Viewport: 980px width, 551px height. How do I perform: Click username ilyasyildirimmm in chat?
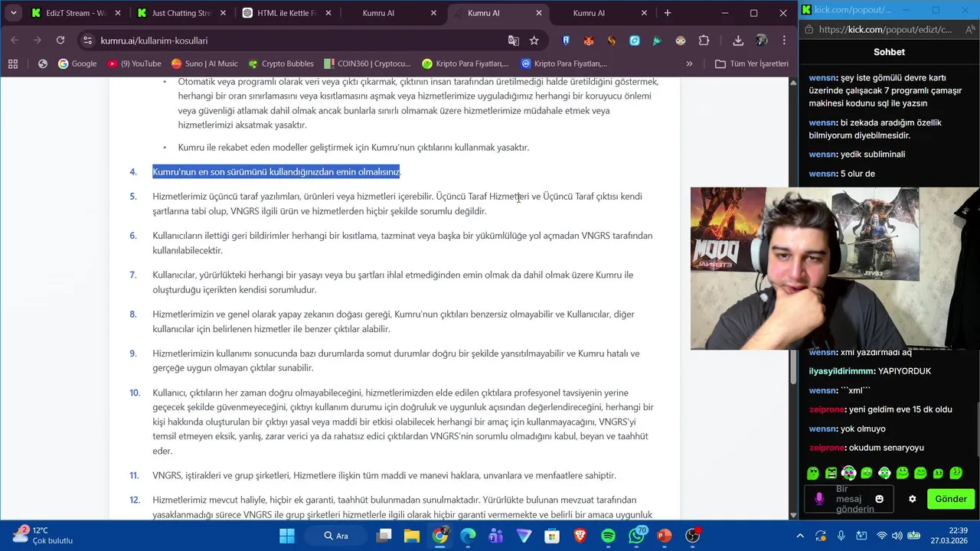[842, 371]
